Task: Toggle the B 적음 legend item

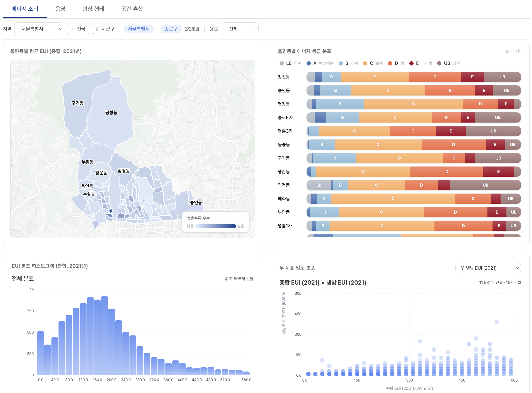Action: [x=348, y=63]
